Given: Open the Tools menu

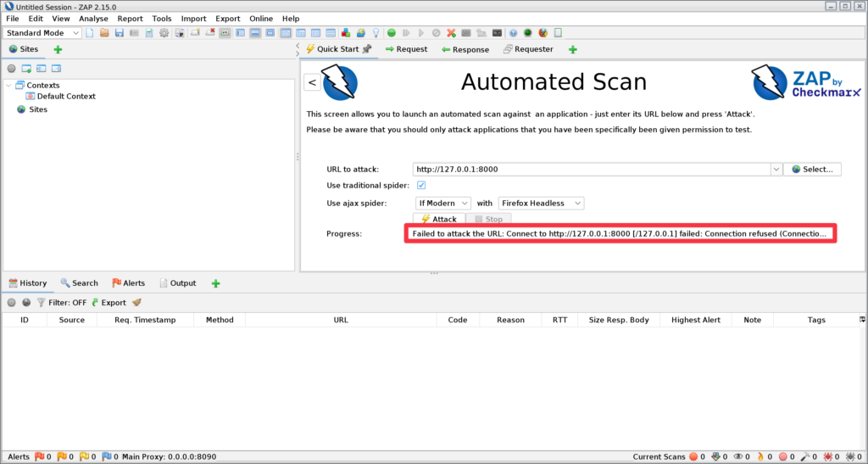Looking at the screenshot, I should click(162, 19).
